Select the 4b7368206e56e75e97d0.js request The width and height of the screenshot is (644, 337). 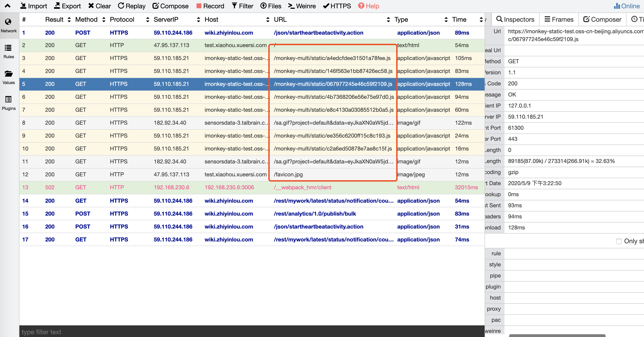coord(252,97)
